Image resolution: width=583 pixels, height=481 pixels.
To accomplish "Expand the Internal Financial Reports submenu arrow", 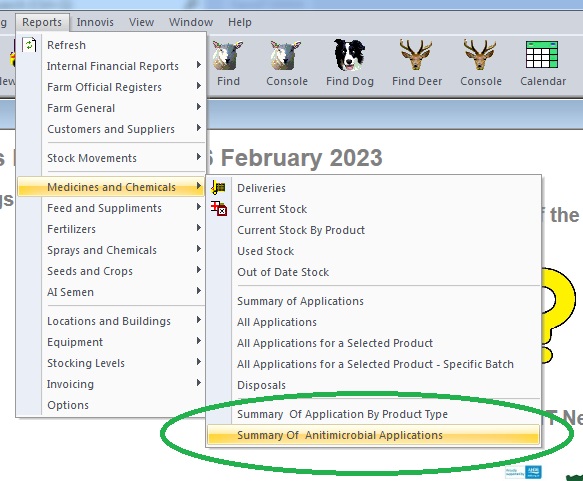I will pyautogui.click(x=199, y=65).
